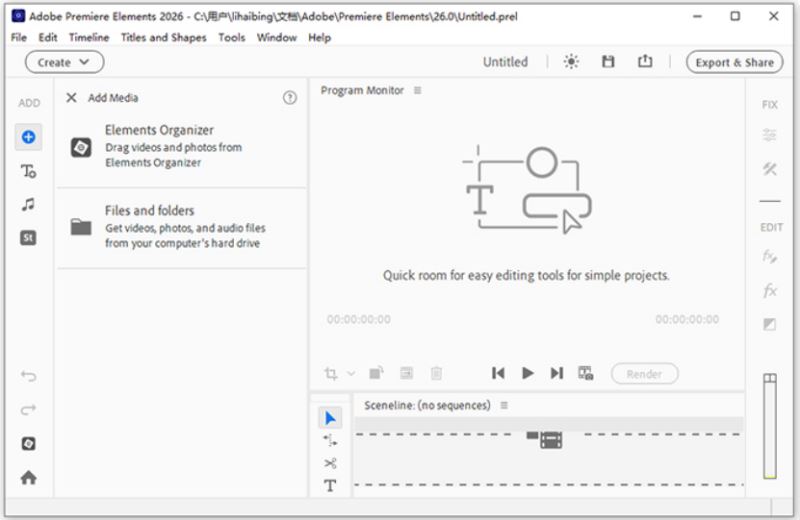Screen dimensions: 800x520
Task: Click the audio level meter
Action: [770, 426]
